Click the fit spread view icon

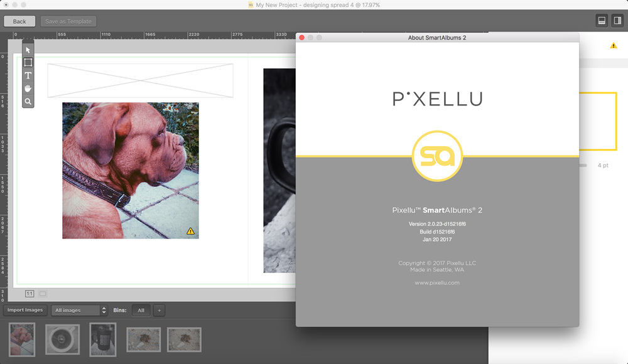pyautogui.click(x=43, y=294)
